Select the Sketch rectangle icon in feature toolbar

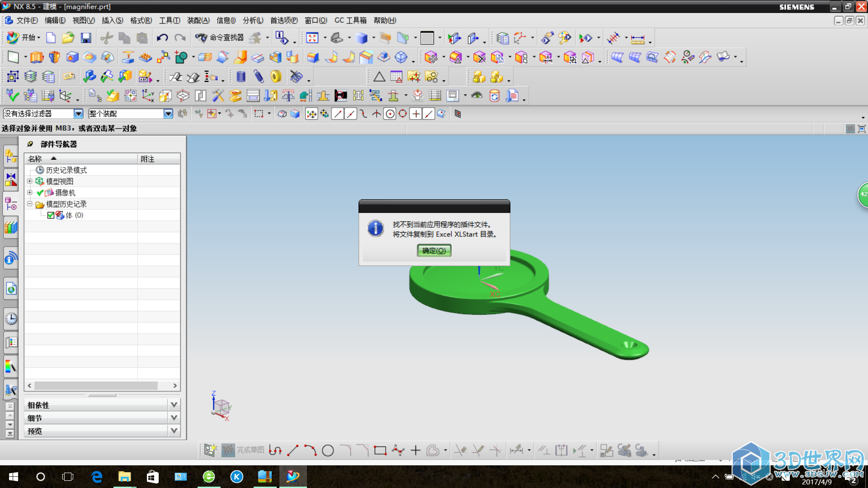tap(13, 57)
